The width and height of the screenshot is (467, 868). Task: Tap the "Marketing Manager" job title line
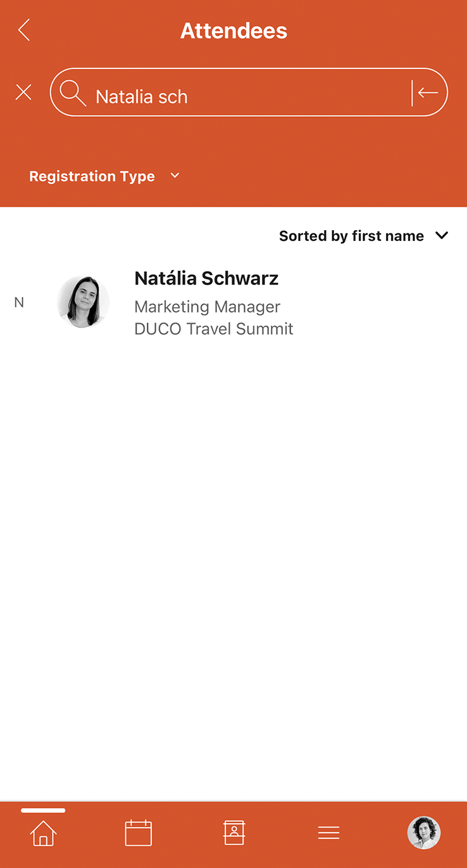tap(207, 307)
